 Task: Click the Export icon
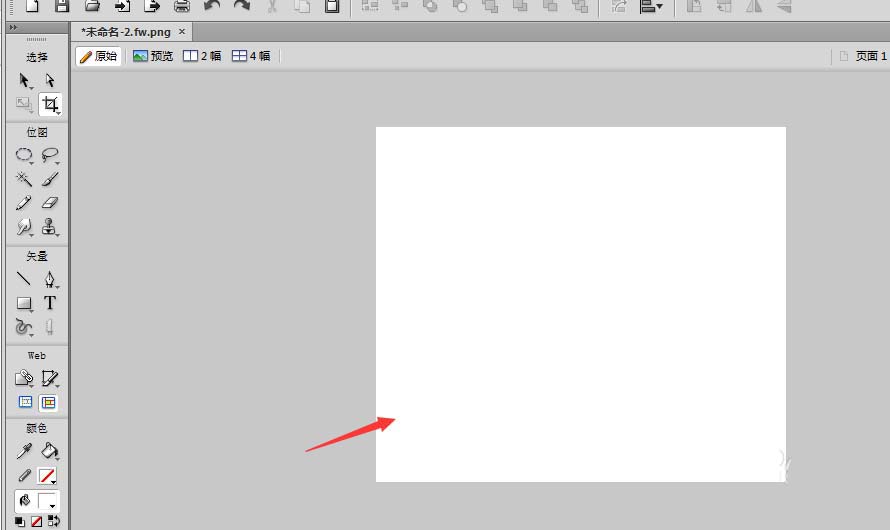(152, 6)
